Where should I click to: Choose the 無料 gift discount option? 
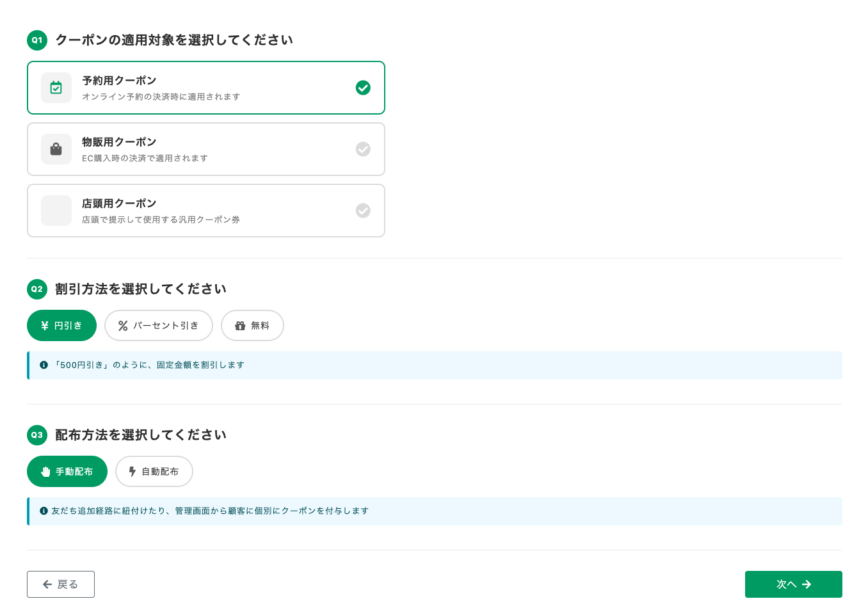click(x=252, y=326)
